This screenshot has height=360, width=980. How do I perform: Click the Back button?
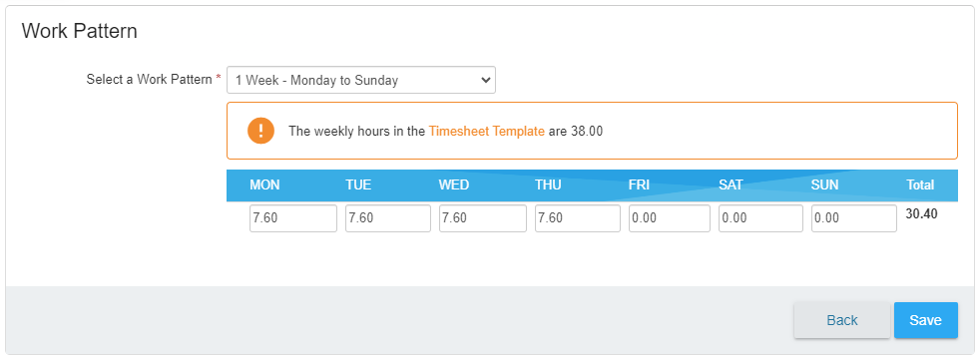pos(842,320)
